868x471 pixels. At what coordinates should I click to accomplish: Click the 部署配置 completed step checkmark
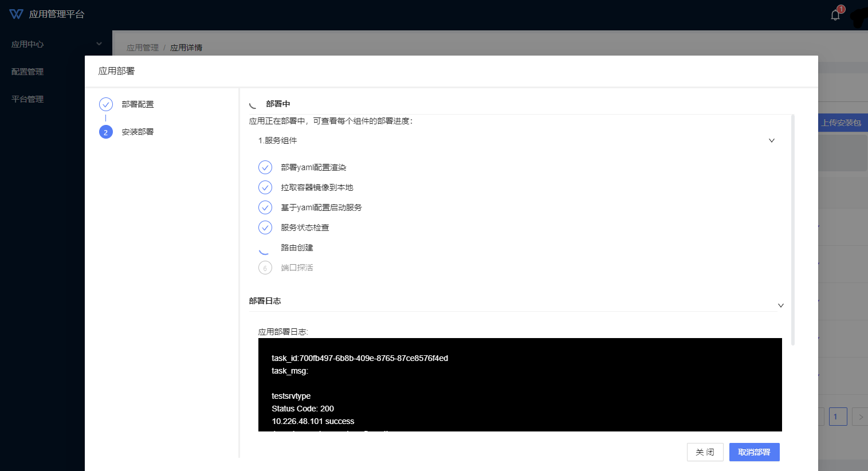tap(106, 104)
